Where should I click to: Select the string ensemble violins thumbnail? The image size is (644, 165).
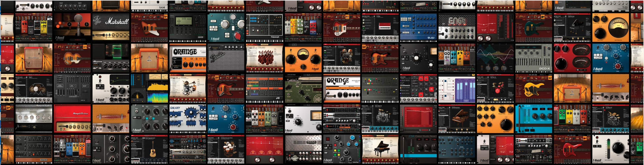[264, 58]
